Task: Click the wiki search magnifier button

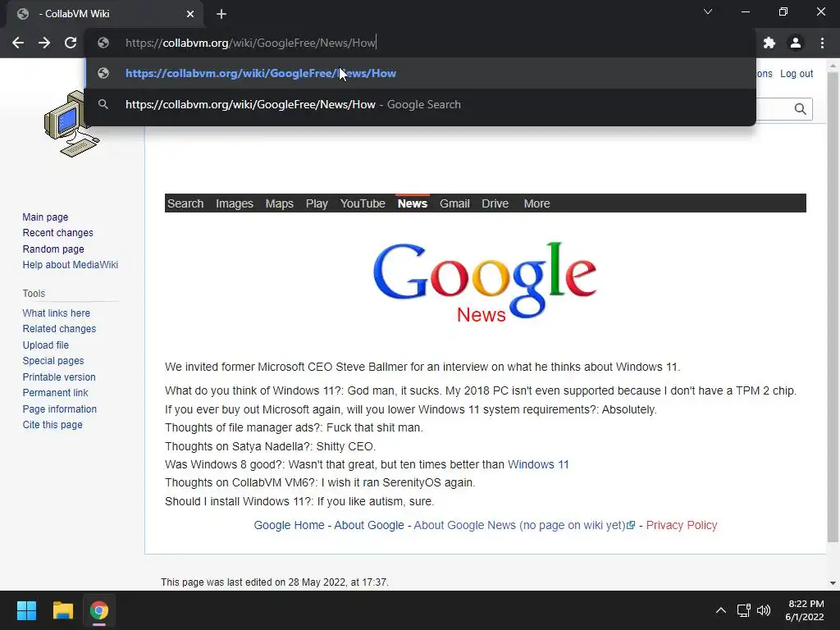Action: tap(801, 109)
